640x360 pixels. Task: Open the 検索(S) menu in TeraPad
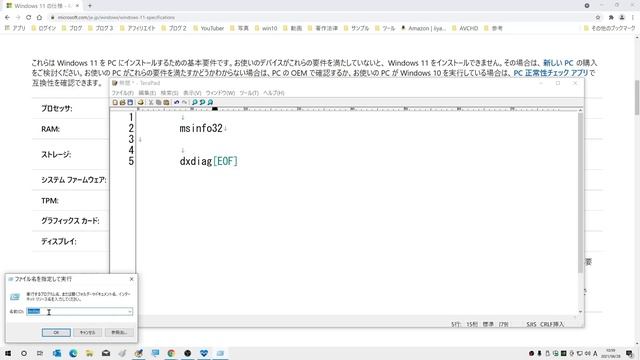point(169,93)
